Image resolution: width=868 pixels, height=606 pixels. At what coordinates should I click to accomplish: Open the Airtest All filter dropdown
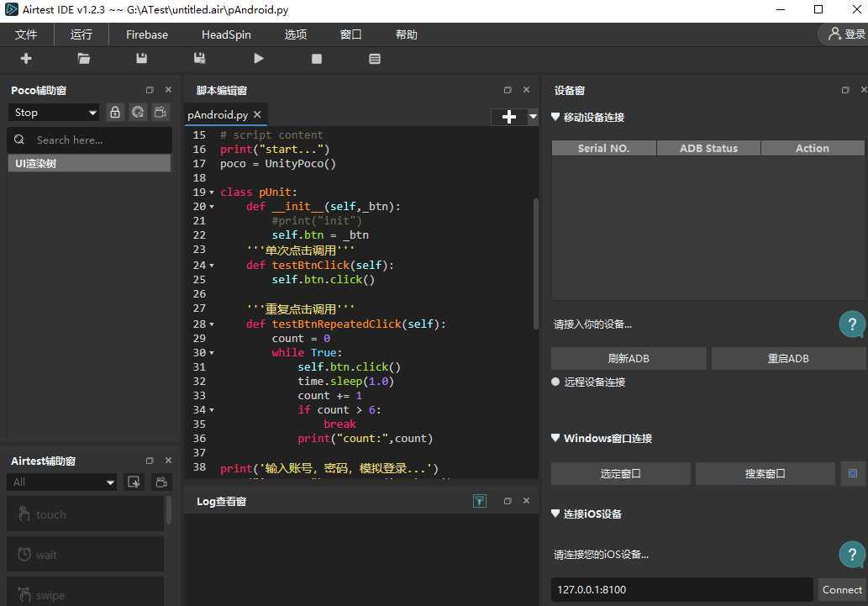[62, 482]
